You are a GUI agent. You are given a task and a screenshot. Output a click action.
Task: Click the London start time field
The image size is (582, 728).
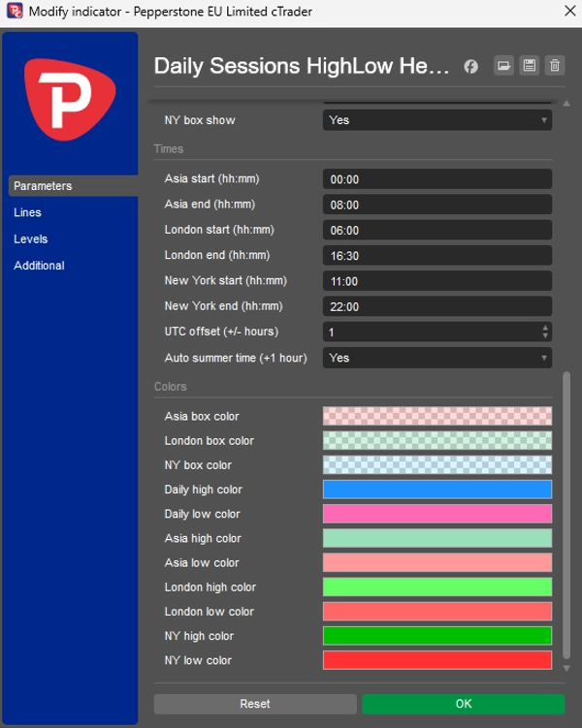click(x=436, y=231)
